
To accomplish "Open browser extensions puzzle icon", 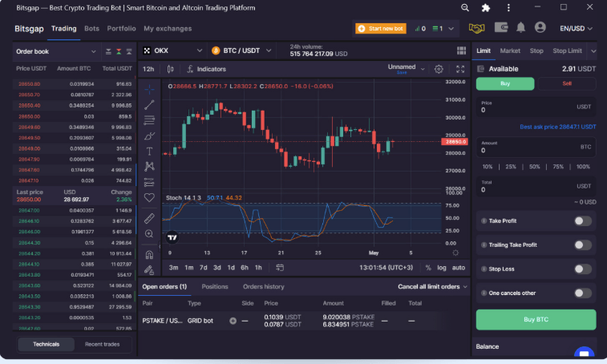I will pos(485,8).
